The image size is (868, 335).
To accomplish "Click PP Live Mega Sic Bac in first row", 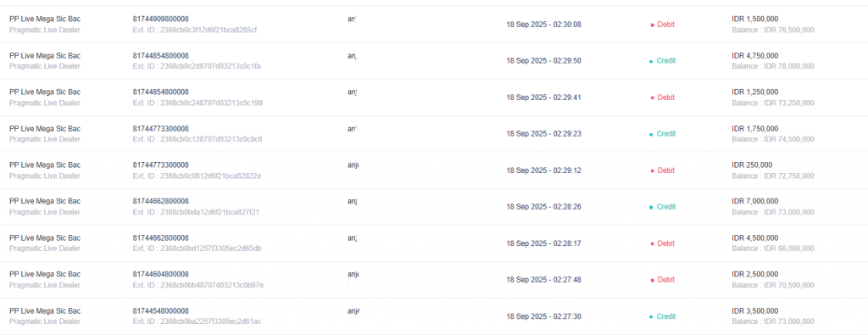I will (45, 19).
